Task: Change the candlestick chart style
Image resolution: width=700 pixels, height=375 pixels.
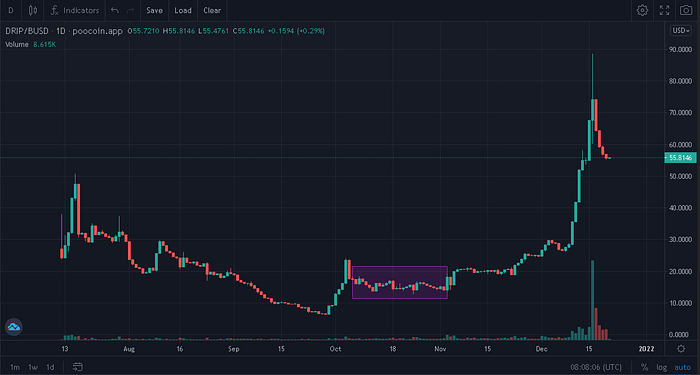Action: coord(33,10)
